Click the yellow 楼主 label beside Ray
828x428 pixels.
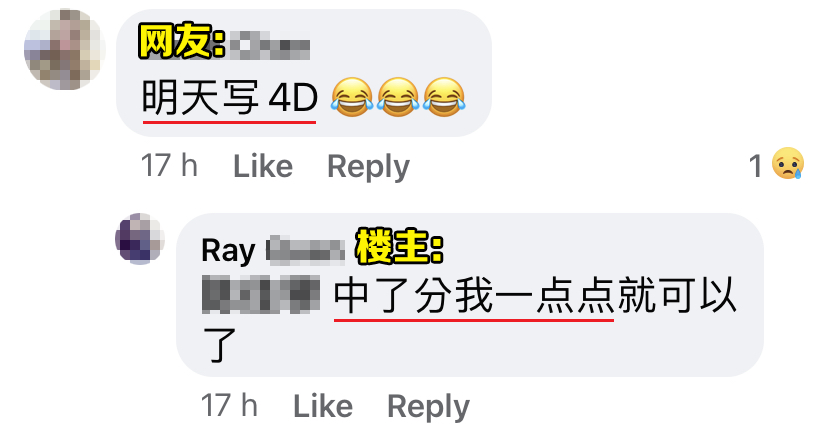pyautogui.click(x=400, y=247)
